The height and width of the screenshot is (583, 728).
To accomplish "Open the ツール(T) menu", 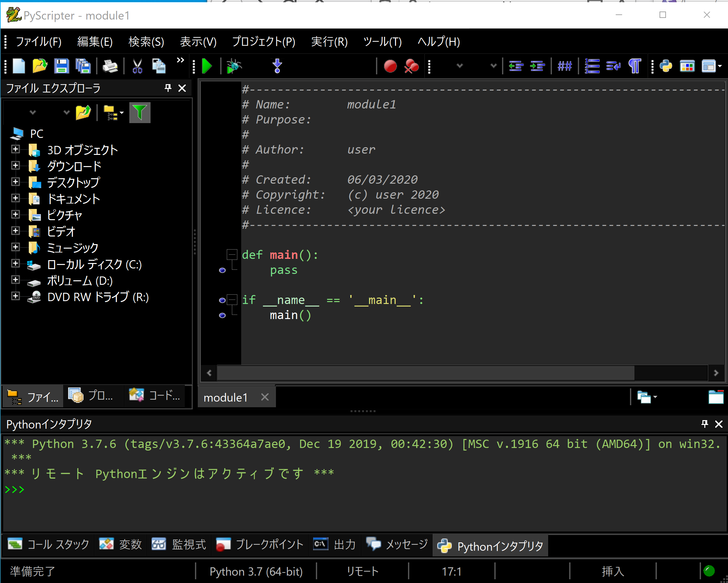I will click(382, 42).
